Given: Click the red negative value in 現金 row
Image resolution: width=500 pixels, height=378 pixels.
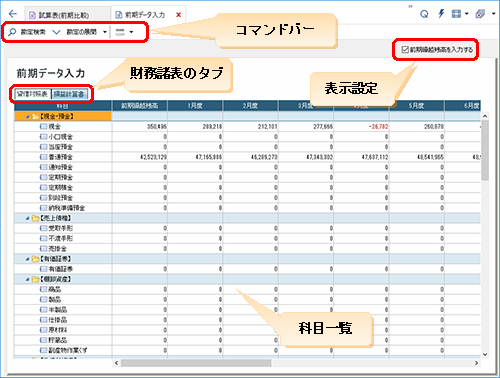Looking at the screenshot, I should pos(378,127).
